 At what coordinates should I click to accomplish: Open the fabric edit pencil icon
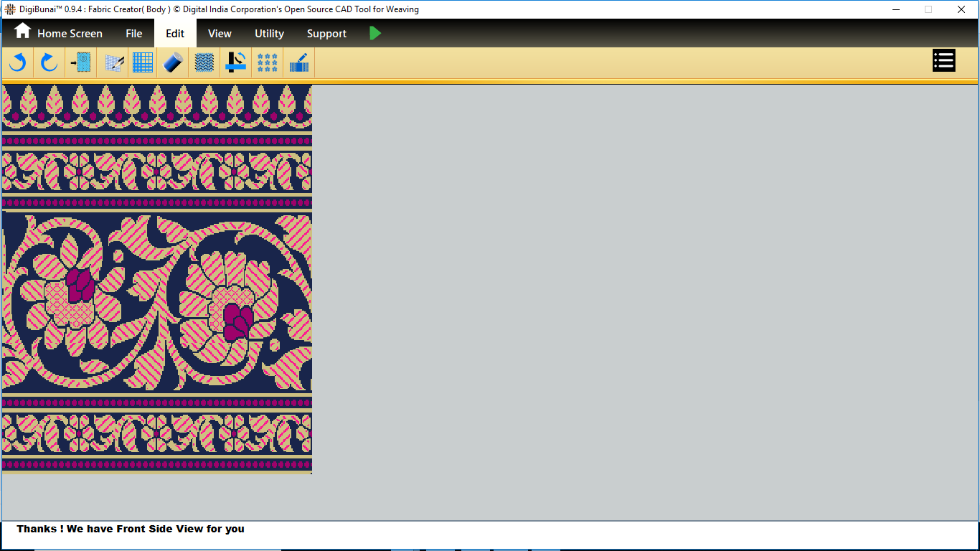299,62
